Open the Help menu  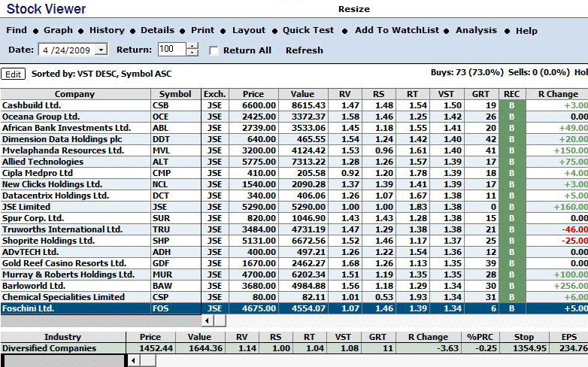click(526, 31)
